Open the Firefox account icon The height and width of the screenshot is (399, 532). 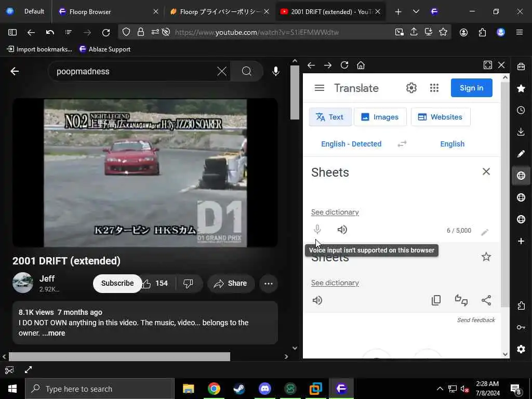[463, 32]
